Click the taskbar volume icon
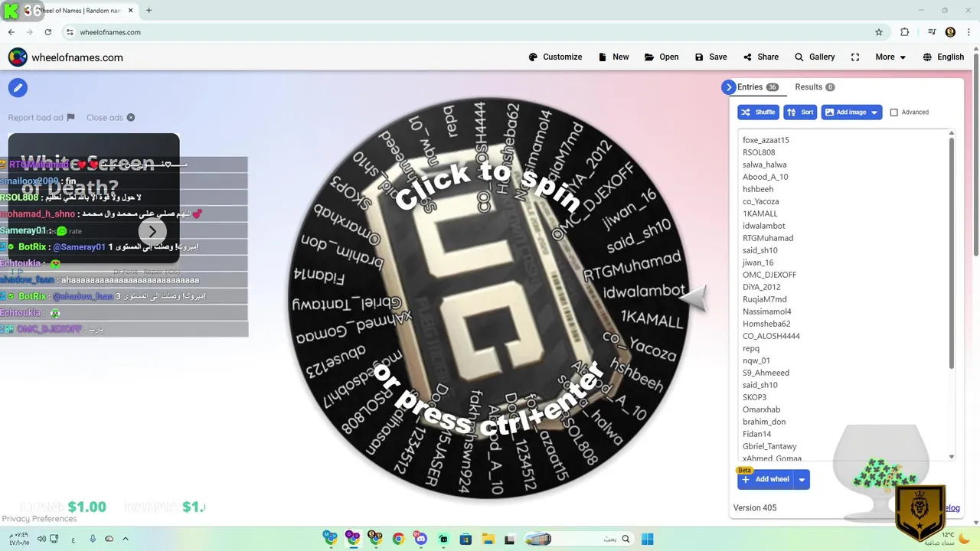Viewport: 980px width, 551px height. (40, 539)
